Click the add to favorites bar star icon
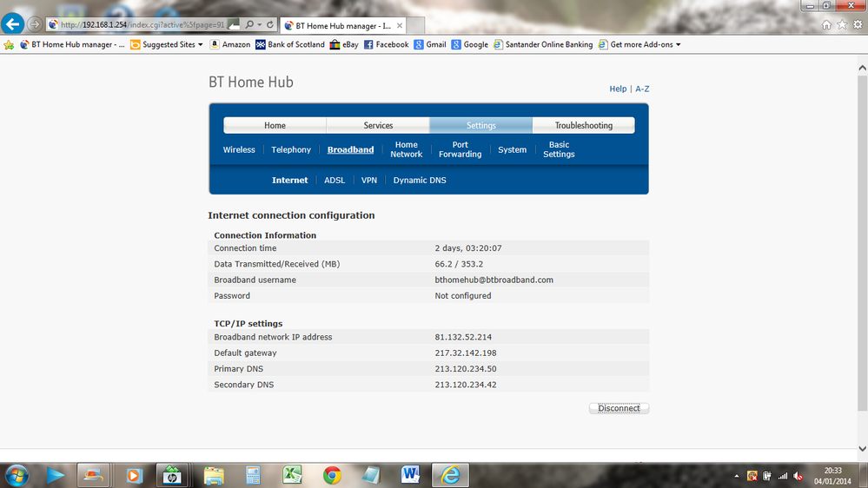 coord(9,45)
